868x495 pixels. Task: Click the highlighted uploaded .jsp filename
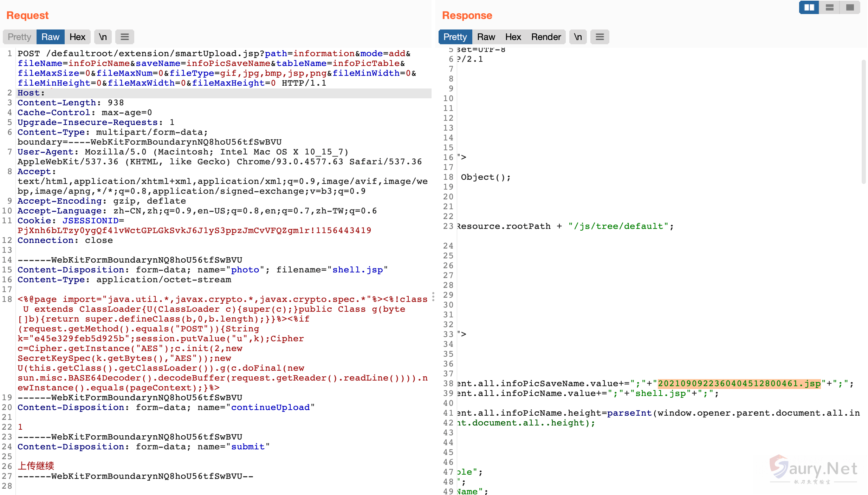739,383
